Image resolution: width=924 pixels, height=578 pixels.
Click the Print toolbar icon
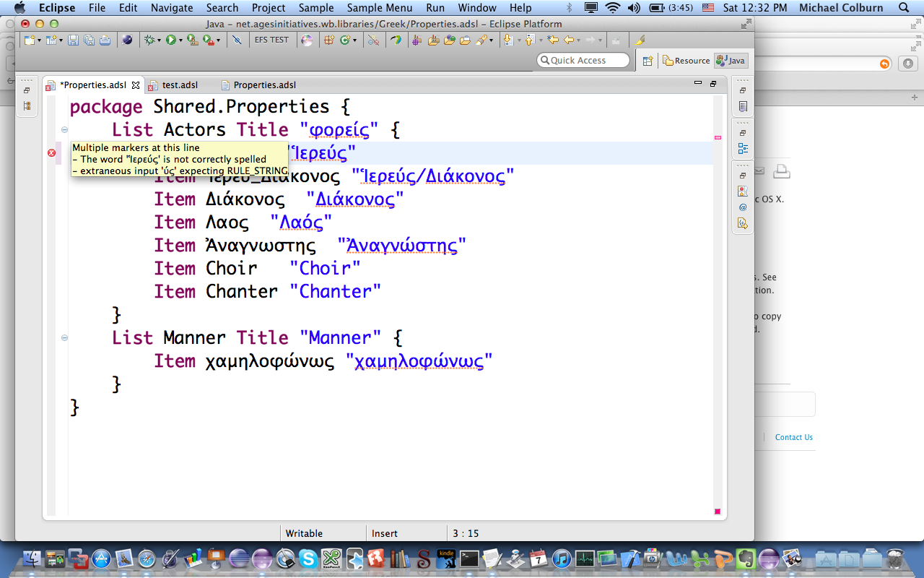105,40
